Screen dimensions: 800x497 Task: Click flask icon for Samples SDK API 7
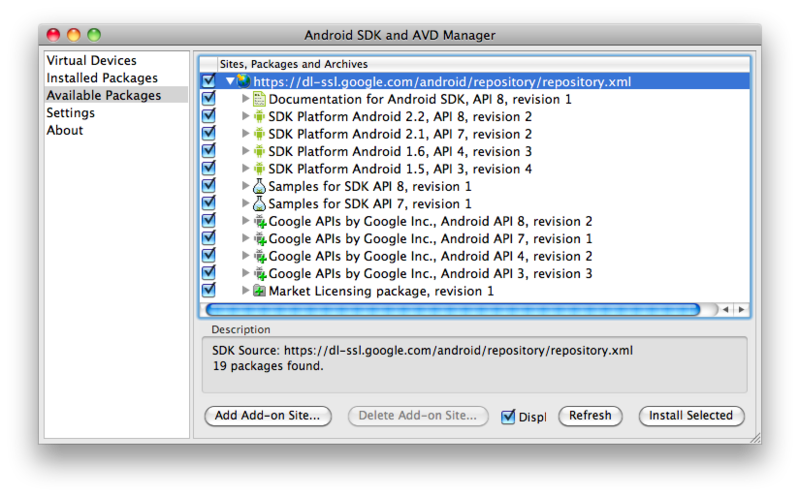pyautogui.click(x=259, y=203)
